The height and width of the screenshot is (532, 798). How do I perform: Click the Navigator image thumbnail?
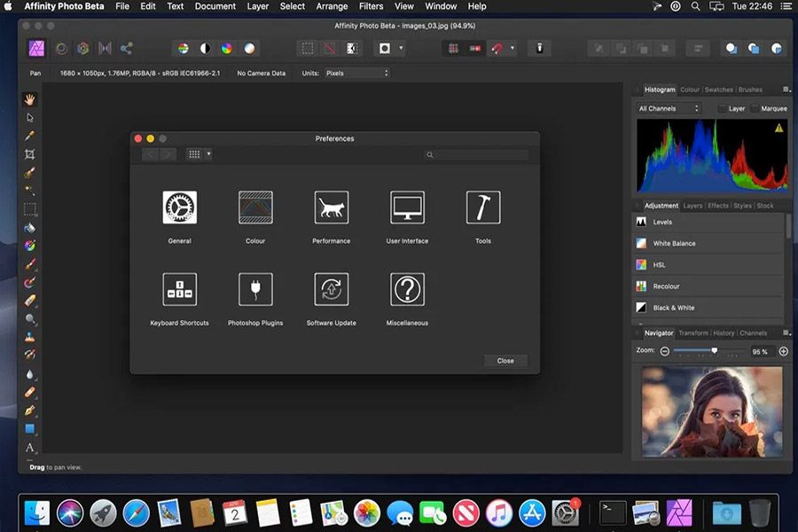[712, 411]
